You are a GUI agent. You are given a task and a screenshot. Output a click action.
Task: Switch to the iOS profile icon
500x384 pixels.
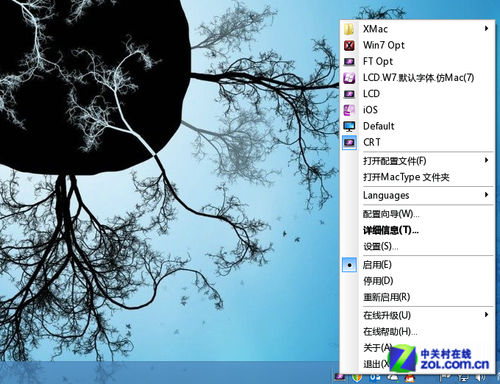(349, 110)
